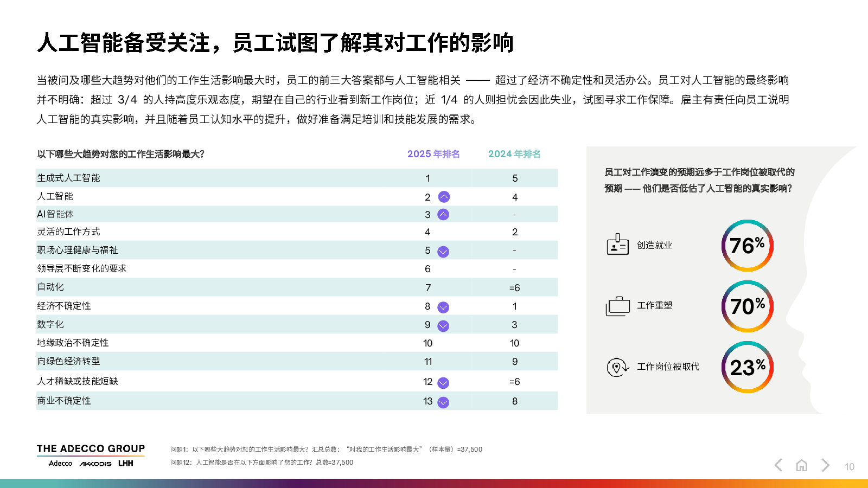This screenshot has height=488, width=868.
Task: Go to the previous slide arrow
Action: [778, 465]
